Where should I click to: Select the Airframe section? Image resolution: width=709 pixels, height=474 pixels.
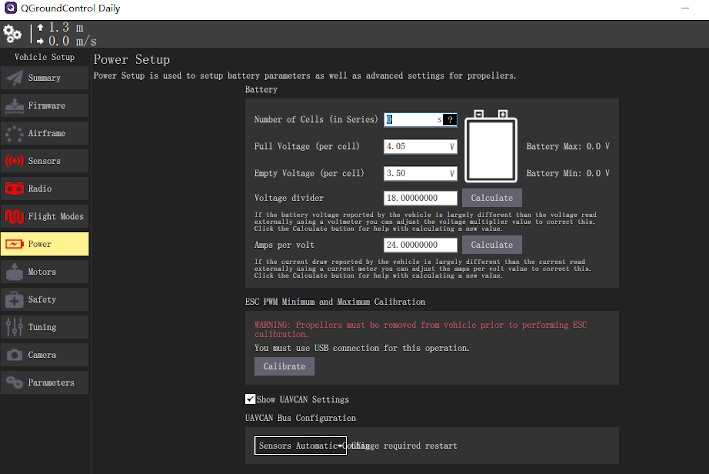pos(45,133)
